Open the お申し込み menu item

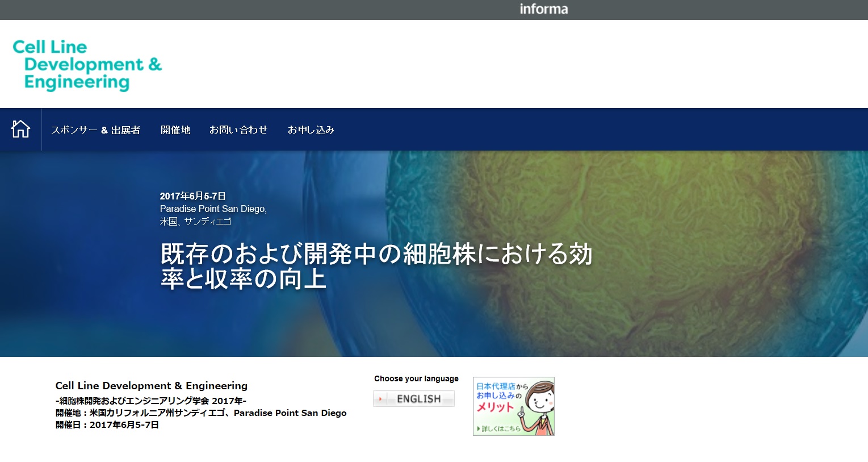click(311, 130)
